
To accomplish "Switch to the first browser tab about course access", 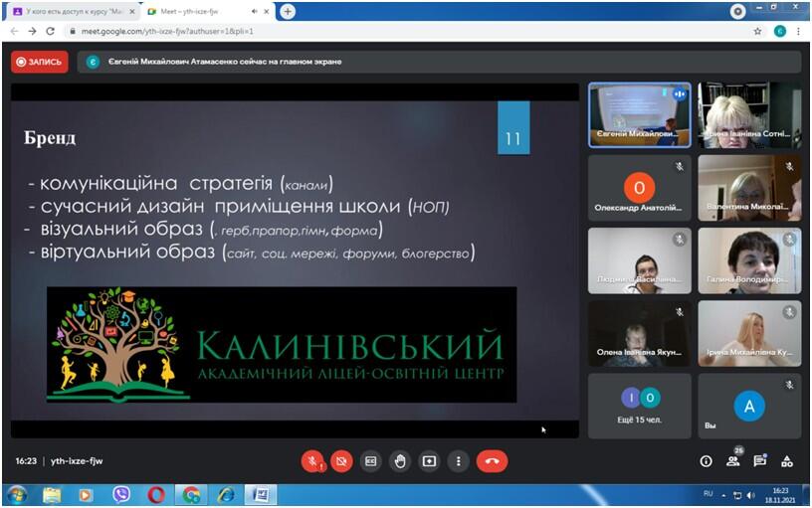I will (74, 11).
